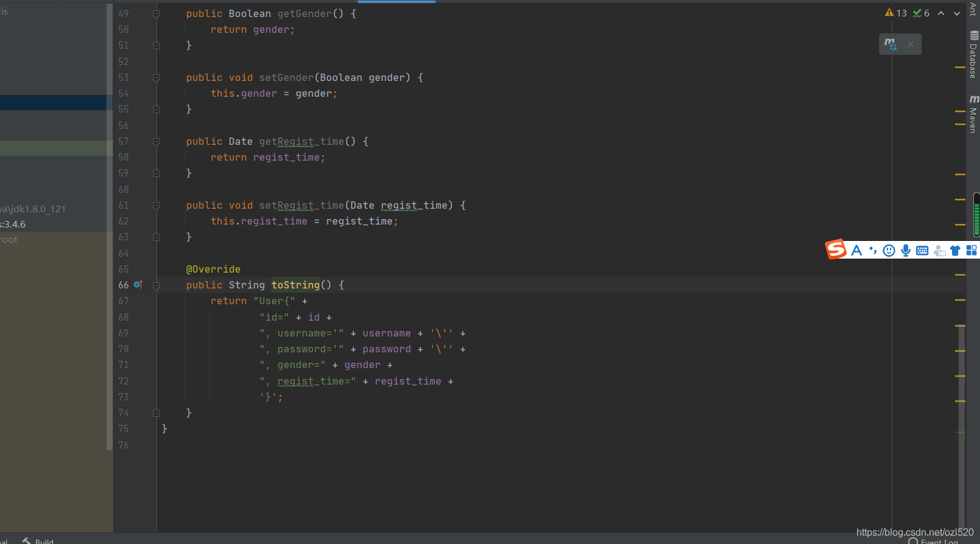The image size is (980, 544).
Task: Click ", username='" string on line 69
Action: click(x=301, y=333)
